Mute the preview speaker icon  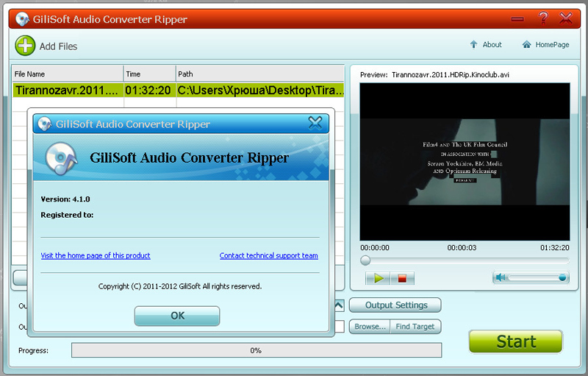[x=501, y=277]
